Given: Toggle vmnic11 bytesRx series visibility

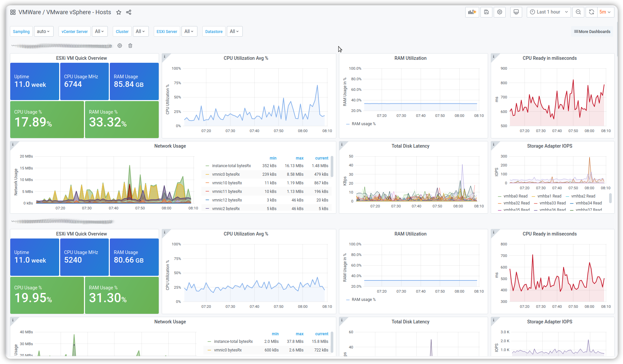Looking at the screenshot, I should 227,192.
